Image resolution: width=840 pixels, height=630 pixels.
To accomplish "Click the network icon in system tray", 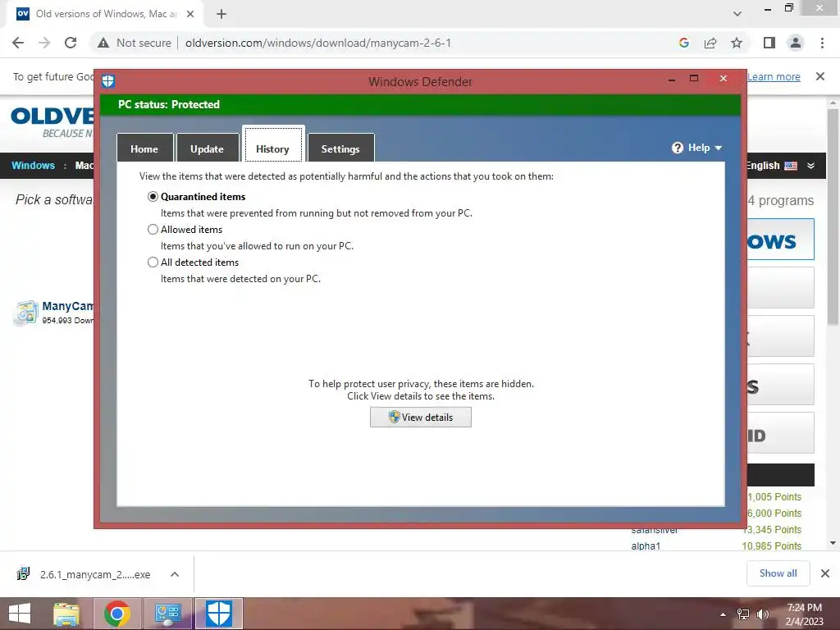I will (743, 614).
